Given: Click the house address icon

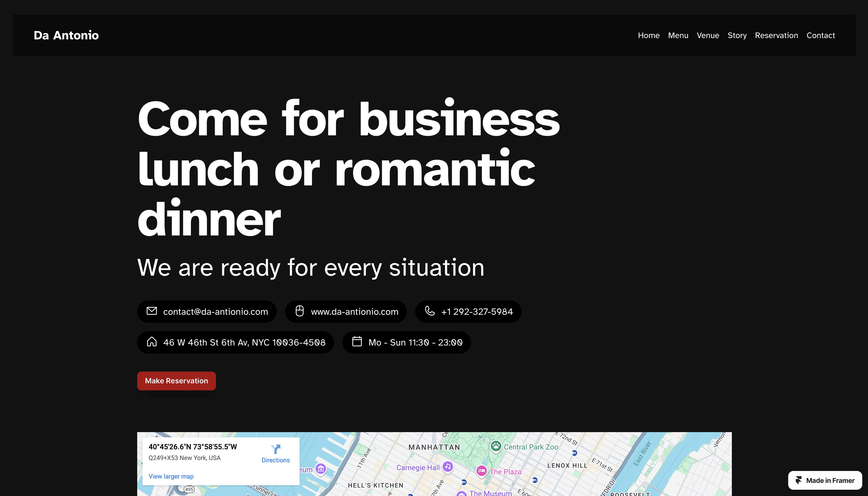Looking at the screenshot, I should [x=152, y=342].
